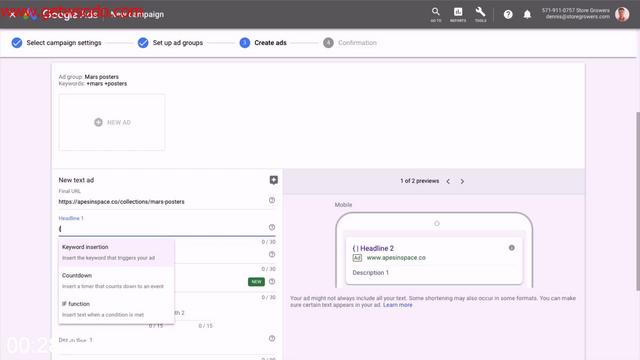Click the '+mars +posters' keywords text

[107, 84]
